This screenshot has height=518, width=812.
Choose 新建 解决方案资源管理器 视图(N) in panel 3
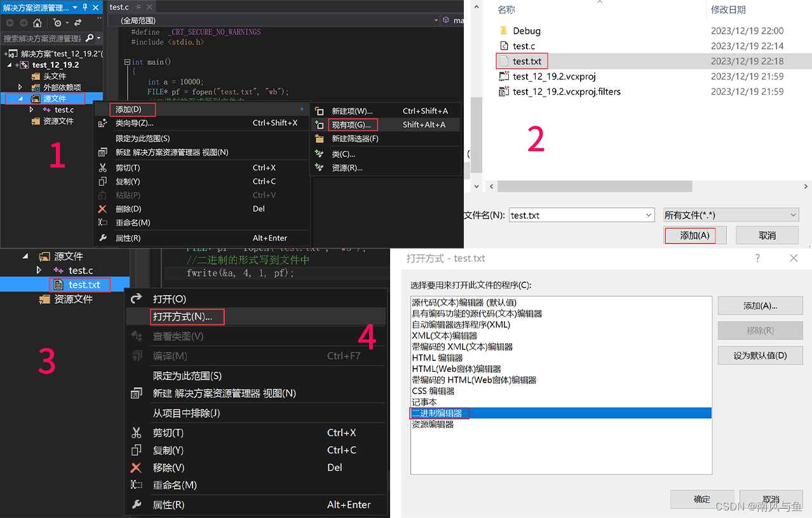coord(224,393)
